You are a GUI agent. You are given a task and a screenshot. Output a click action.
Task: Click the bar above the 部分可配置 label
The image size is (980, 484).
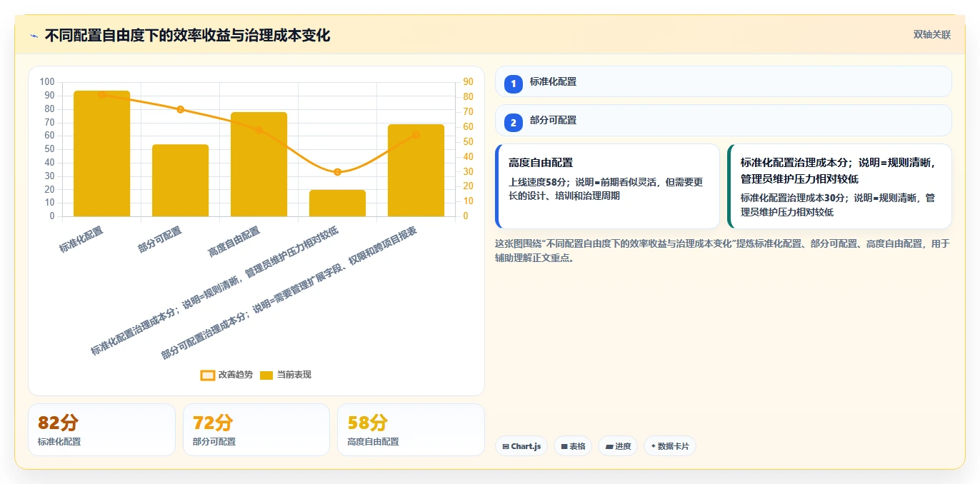(180, 181)
